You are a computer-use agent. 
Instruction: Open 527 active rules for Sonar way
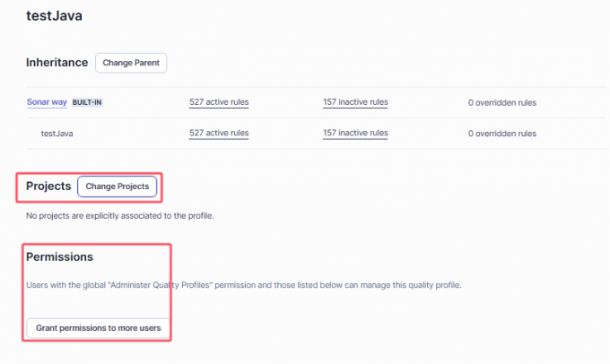coord(219,102)
